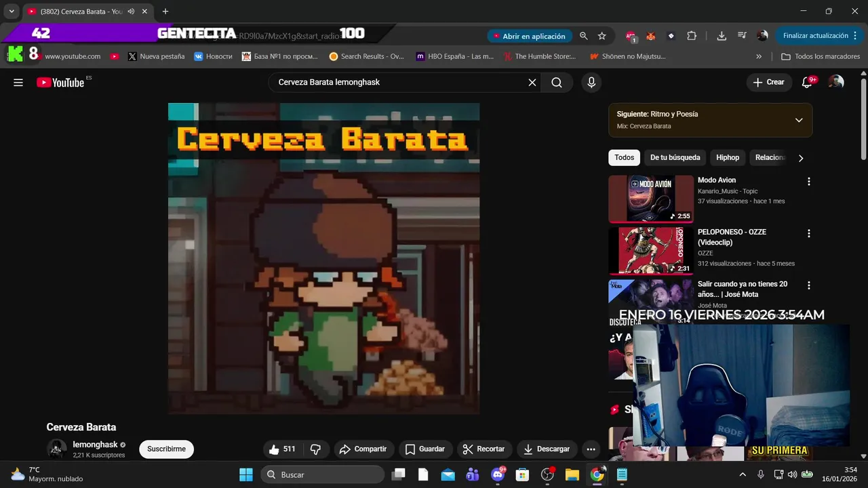Viewport: 868px width, 488px height.
Task: Like the Cerveza Barata video
Action: coord(283,449)
